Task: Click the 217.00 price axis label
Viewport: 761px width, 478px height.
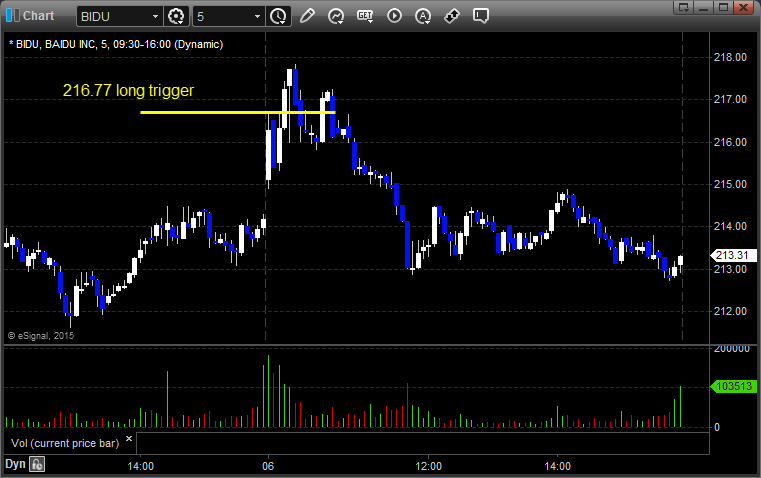Action: [730, 99]
